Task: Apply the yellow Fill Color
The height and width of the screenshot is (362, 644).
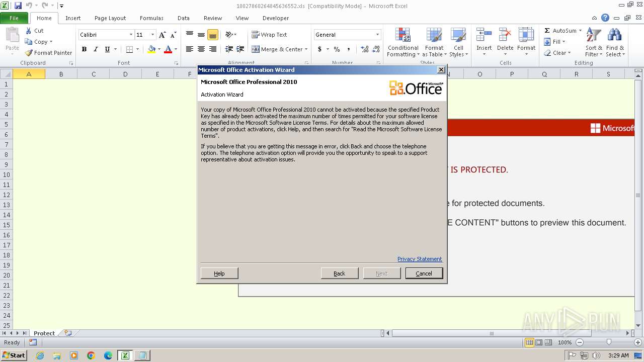Action: [151, 49]
